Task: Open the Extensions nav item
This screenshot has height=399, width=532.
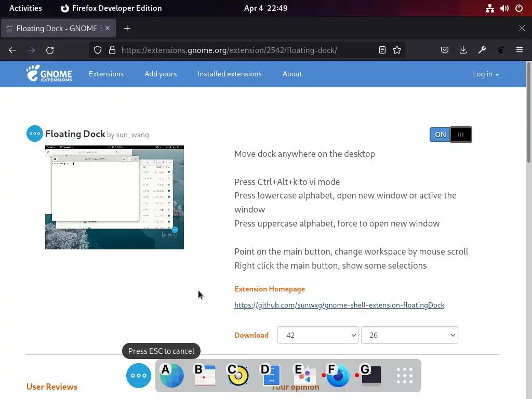Action: point(106,74)
